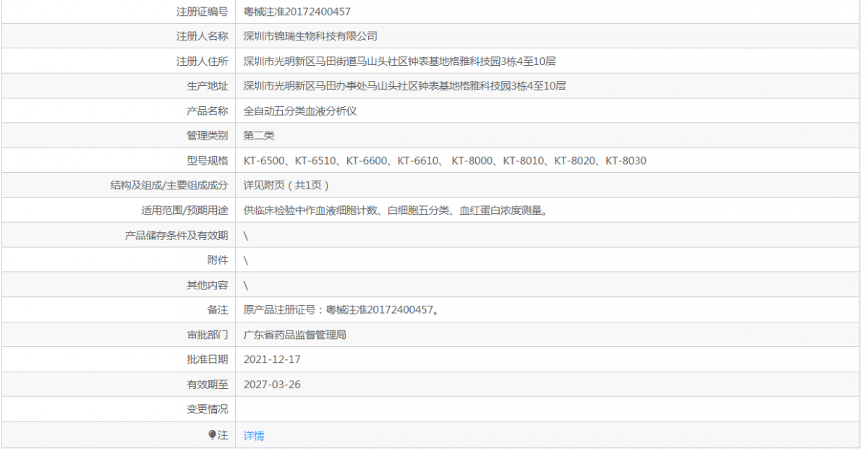Click the 批准日期 label
The image size is (868, 454).
click(207, 359)
